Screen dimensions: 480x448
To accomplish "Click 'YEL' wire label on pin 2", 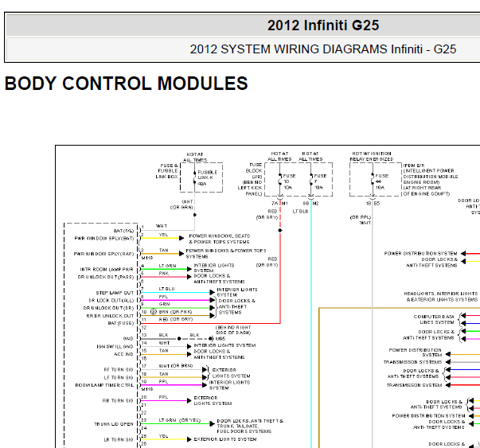I will click(x=163, y=235).
